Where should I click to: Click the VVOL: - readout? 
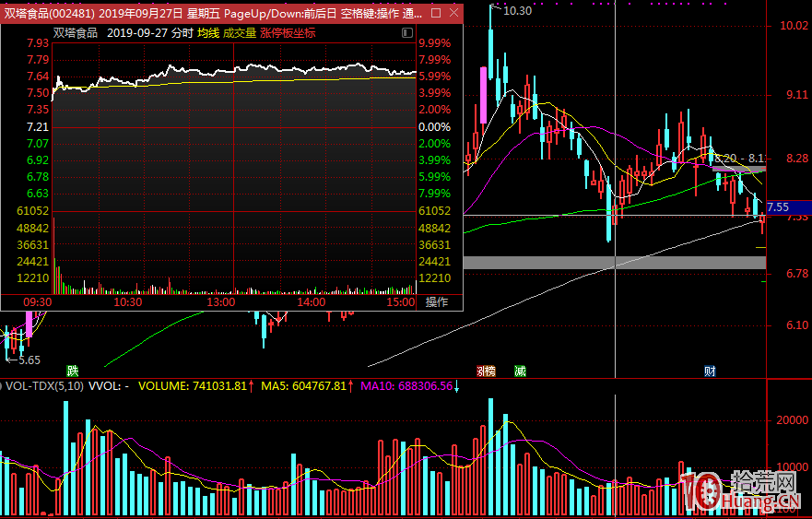[x=109, y=386]
